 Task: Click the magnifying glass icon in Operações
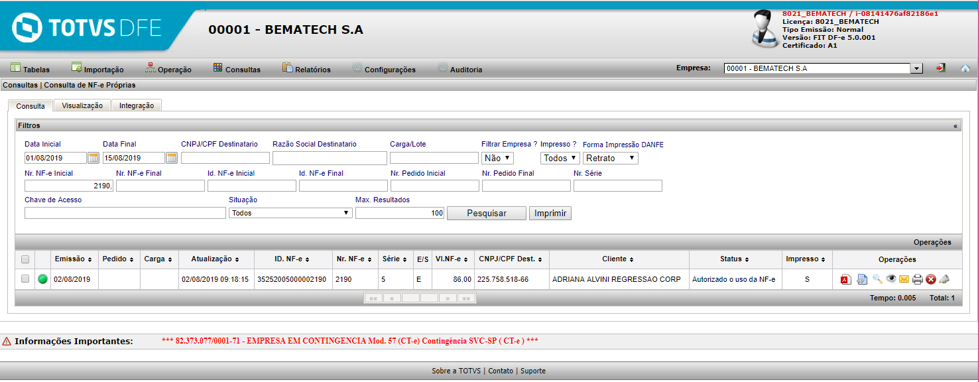click(877, 280)
